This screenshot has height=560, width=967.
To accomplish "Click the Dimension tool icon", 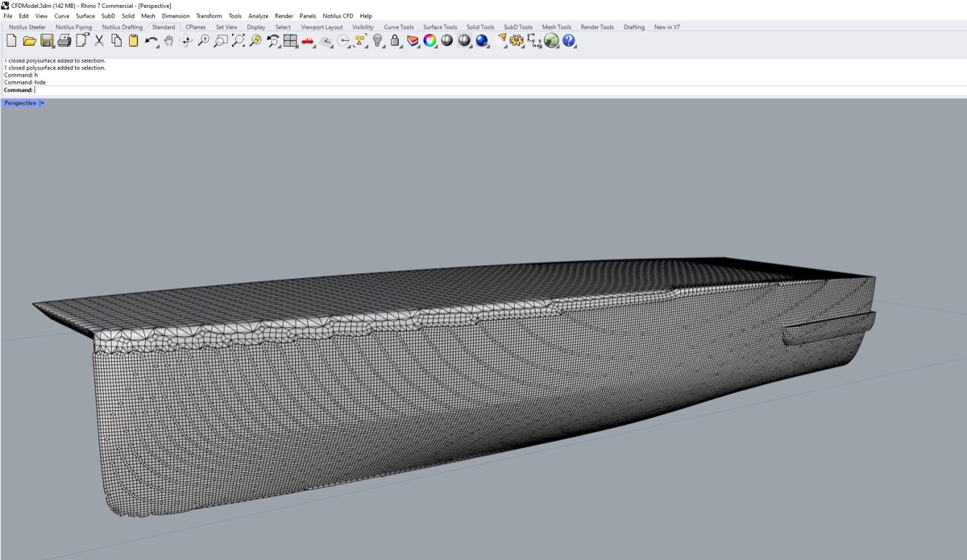I will pyautogui.click(x=534, y=40).
